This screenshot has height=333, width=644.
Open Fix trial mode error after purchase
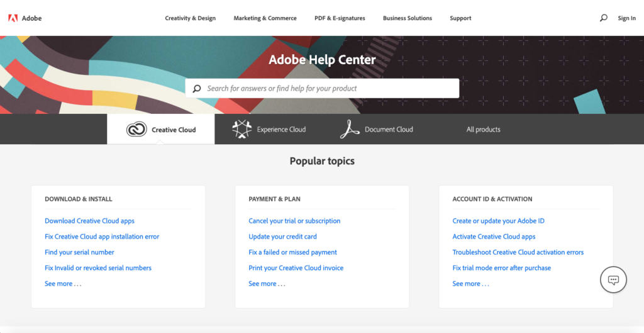click(501, 268)
